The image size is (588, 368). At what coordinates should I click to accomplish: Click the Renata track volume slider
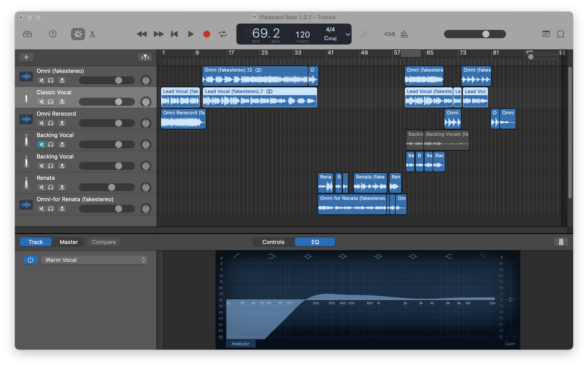[107, 187]
